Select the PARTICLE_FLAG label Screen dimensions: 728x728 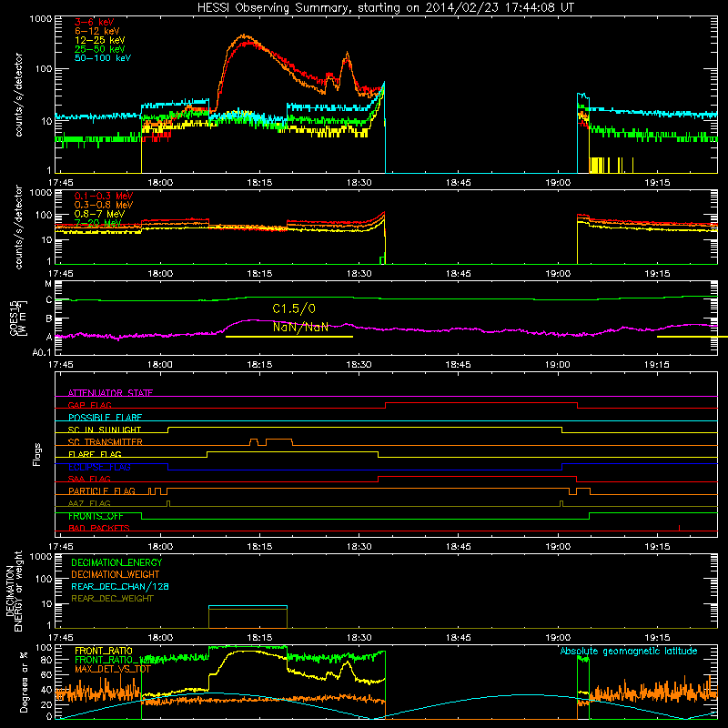102,490
